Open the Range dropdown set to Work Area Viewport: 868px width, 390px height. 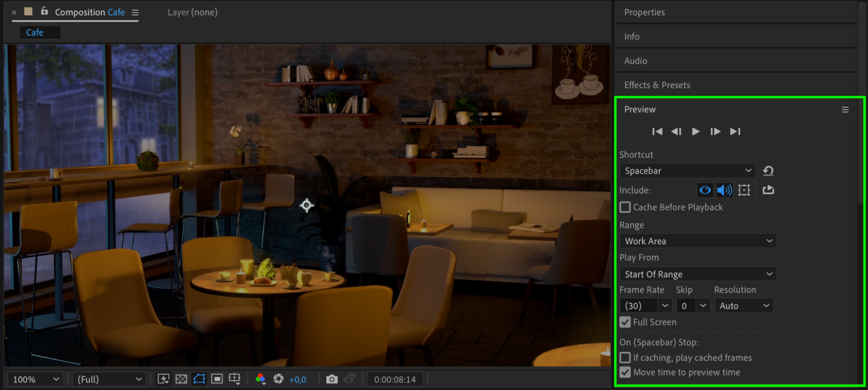click(698, 241)
